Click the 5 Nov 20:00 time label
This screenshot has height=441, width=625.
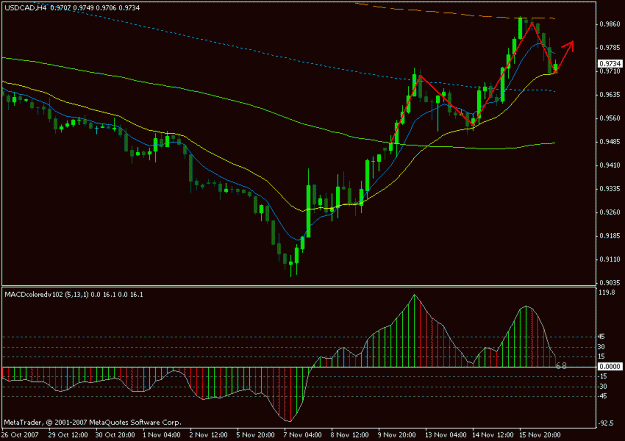click(255, 435)
